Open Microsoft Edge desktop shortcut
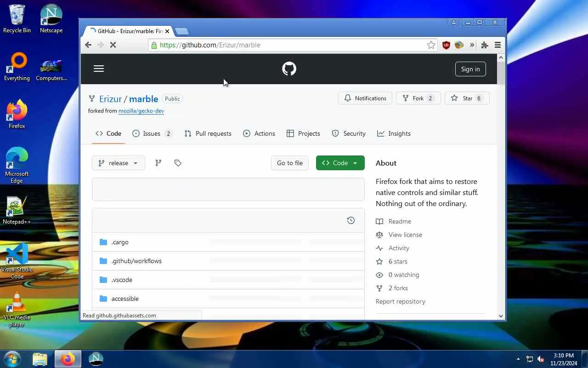This screenshot has width=588, height=368. pos(17,166)
